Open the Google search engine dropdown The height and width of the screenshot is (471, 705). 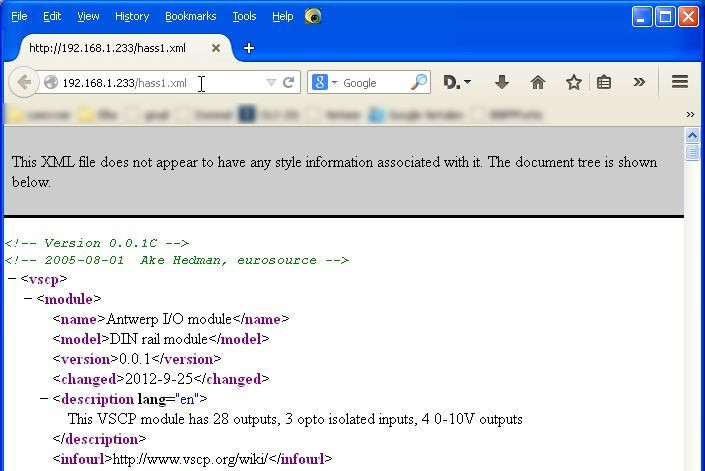point(323,83)
